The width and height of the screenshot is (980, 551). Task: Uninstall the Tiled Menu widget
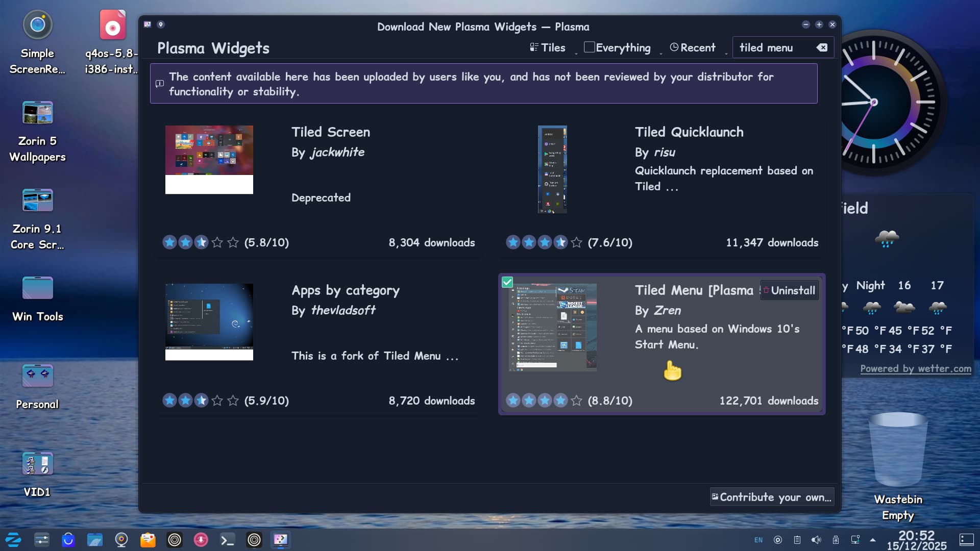click(789, 290)
